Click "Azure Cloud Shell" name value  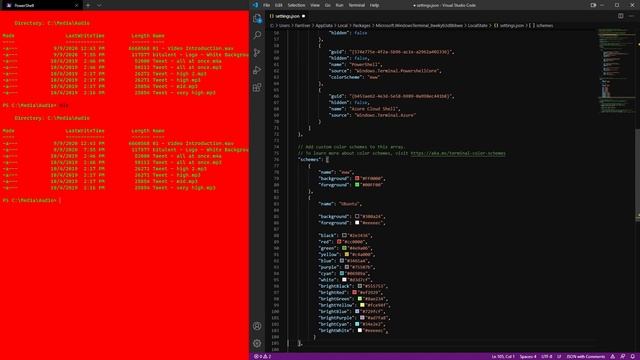(x=375, y=109)
